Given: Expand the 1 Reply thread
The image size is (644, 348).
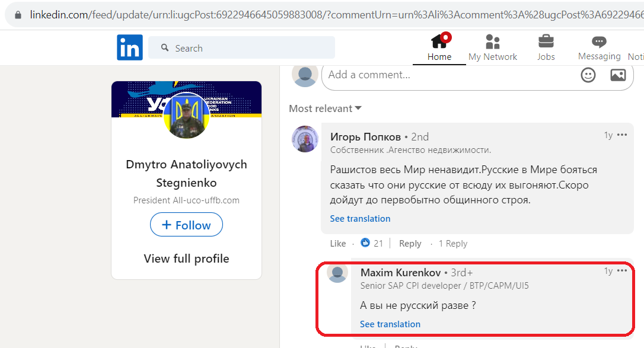Looking at the screenshot, I should coord(453,244).
